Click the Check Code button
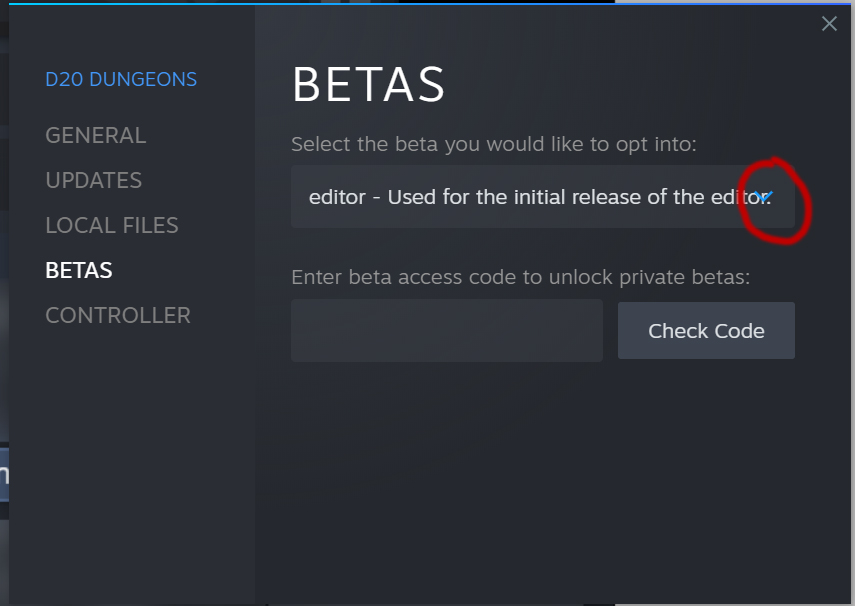The width and height of the screenshot is (855, 606). (x=706, y=331)
